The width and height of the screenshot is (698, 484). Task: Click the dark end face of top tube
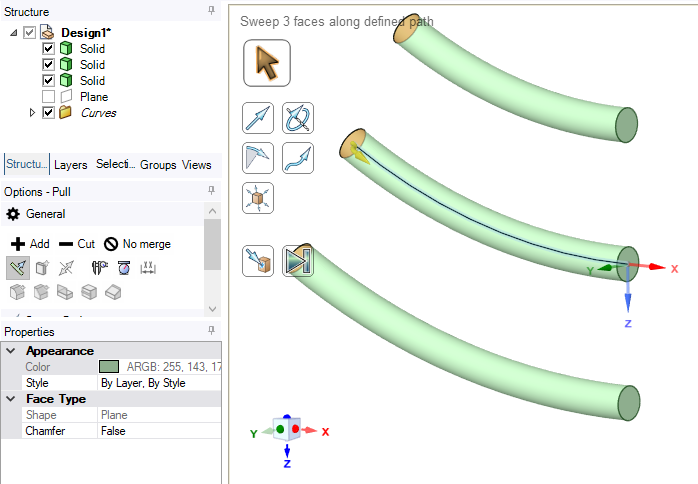pyautogui.click(x=626, y=125)
